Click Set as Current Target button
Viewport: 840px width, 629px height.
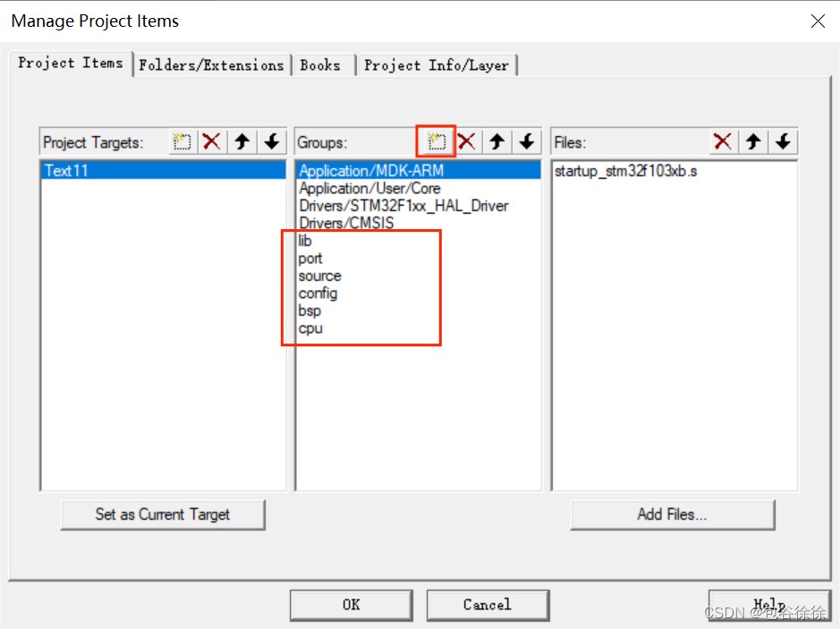click(163, 514)
